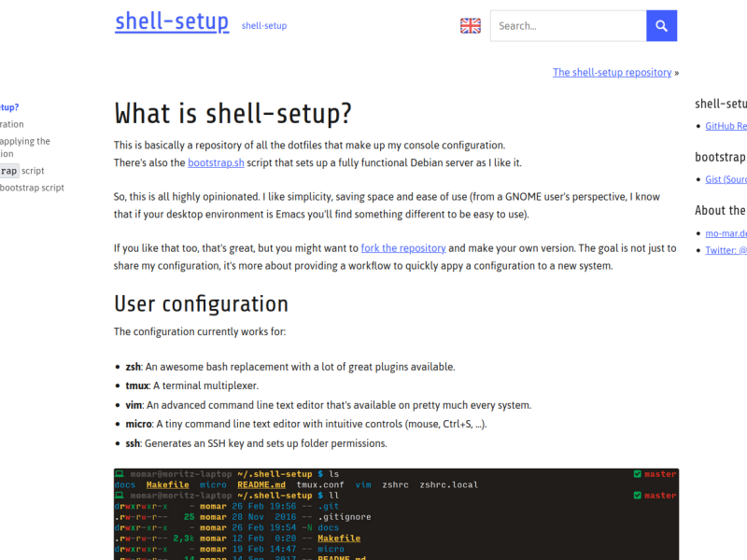The height and width of the screenshot is (560, 747).
Task: Click the green checkmark beside first 'master'
Action: [638, 474]
